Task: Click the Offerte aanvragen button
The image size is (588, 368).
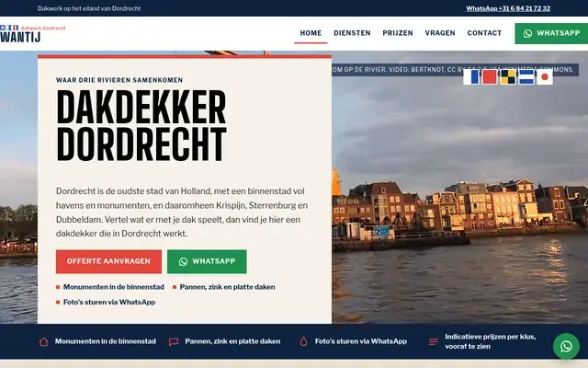Action: (x=108, y=261)
